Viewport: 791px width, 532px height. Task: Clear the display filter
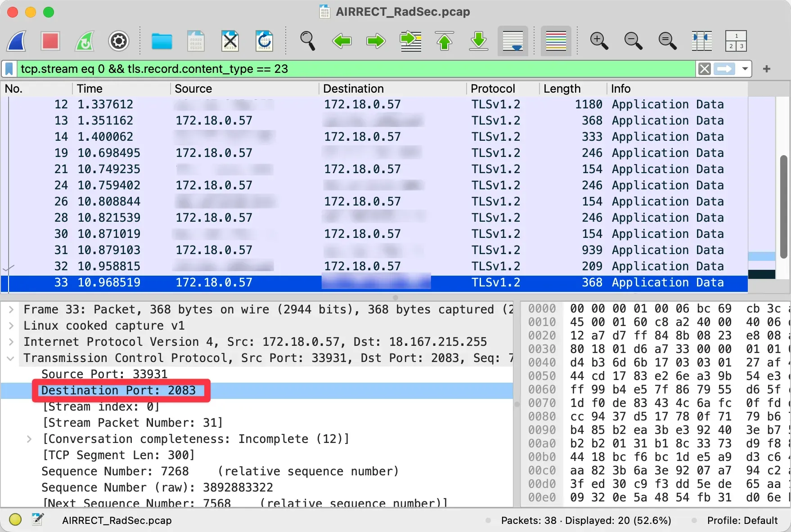pyautogui.click(x=704, y=69)
